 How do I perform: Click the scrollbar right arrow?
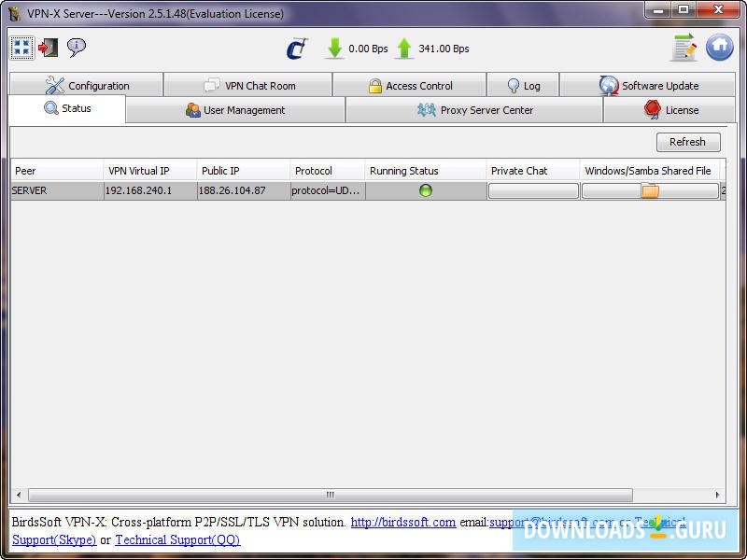point(717,495)
